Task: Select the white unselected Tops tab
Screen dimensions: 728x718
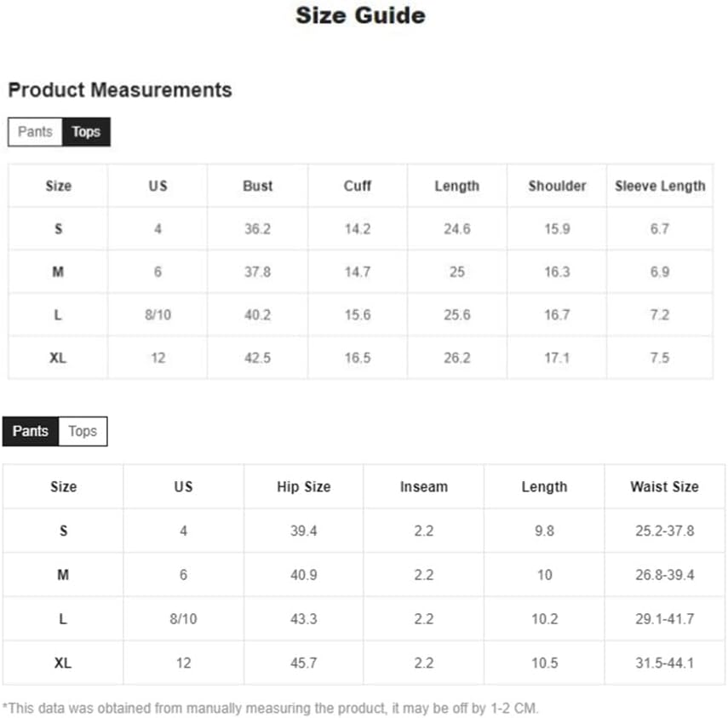Action: tap(83, 431)
